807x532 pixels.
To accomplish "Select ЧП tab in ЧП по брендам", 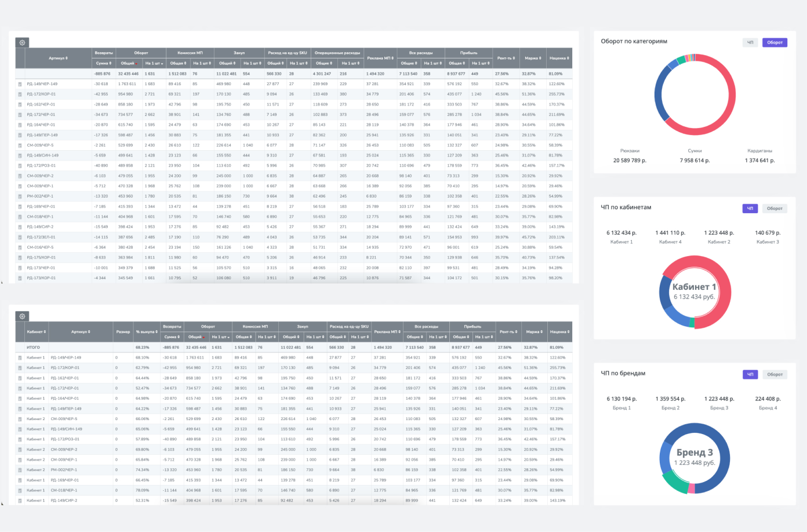I will click(x=750, y=374).
